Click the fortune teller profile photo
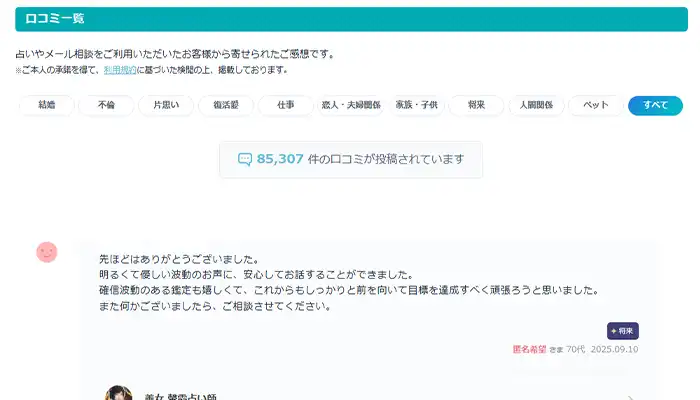The width and height of the screenshot is (700, 400). click(x=119, y=393)
